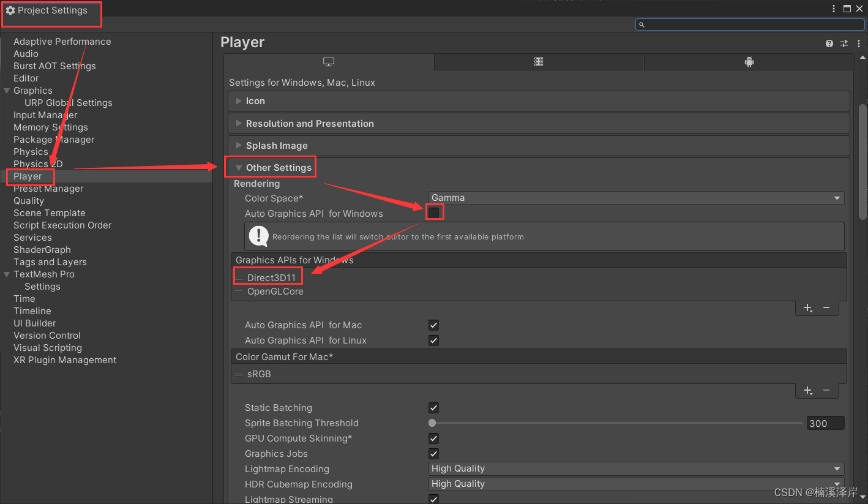Image resolution: width=868 pixels, height=504 pixels.
Task: Open Package Manager settings
Action: [x=54, y=140]
